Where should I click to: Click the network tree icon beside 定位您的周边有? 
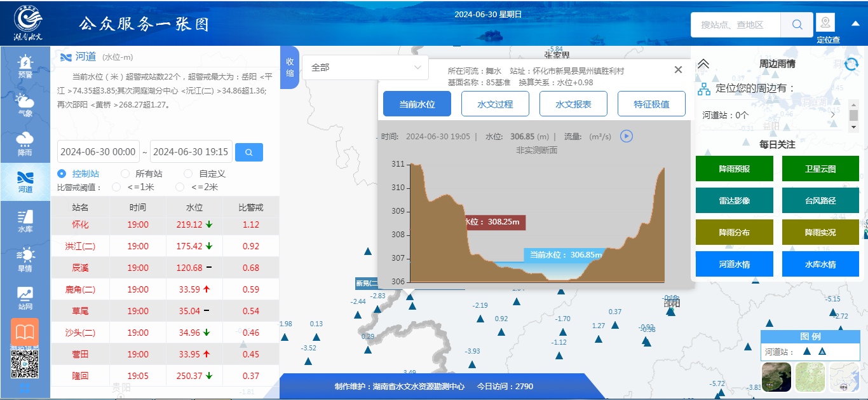tap(704, 88)
